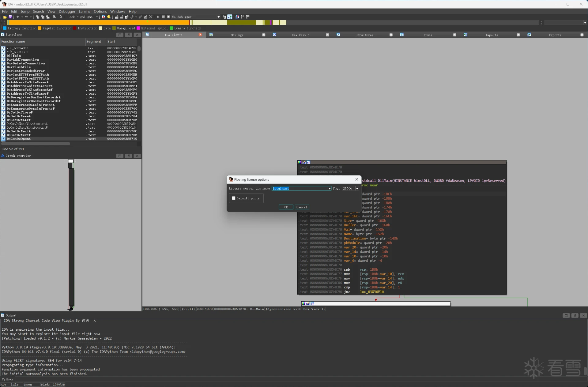The image size is (588, 387).
Task: Click Cancel in Floating license options
Action: 301,207
